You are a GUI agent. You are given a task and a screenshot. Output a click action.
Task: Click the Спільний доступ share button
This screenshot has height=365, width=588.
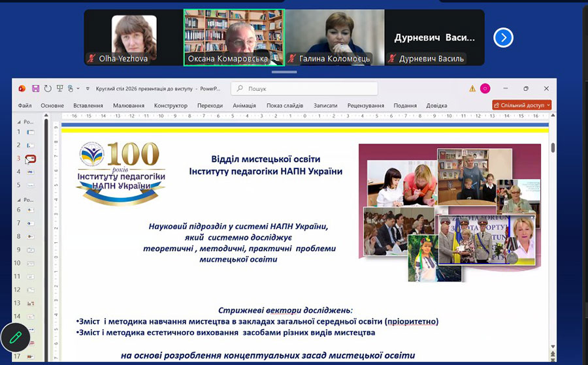(519, 105)
